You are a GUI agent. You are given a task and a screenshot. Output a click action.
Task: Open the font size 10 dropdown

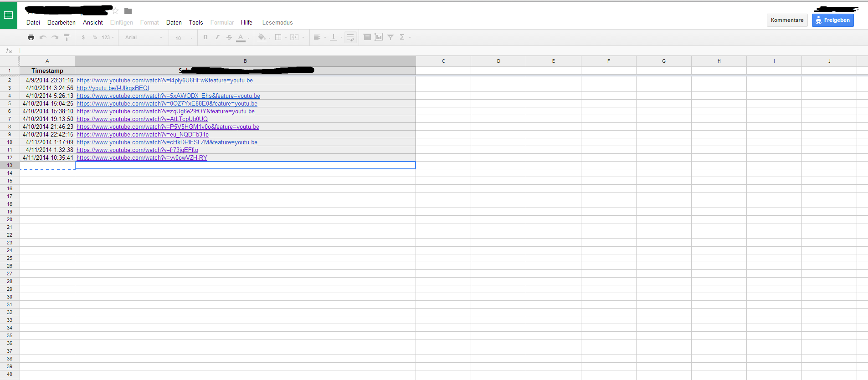(x=184, y=38)
